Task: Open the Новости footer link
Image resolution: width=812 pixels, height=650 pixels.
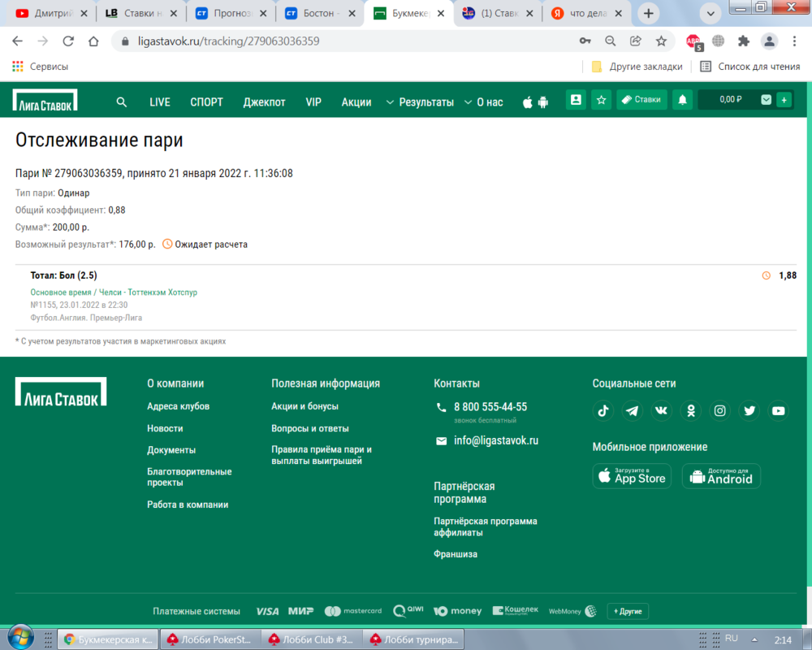Action: pos(165,429)
